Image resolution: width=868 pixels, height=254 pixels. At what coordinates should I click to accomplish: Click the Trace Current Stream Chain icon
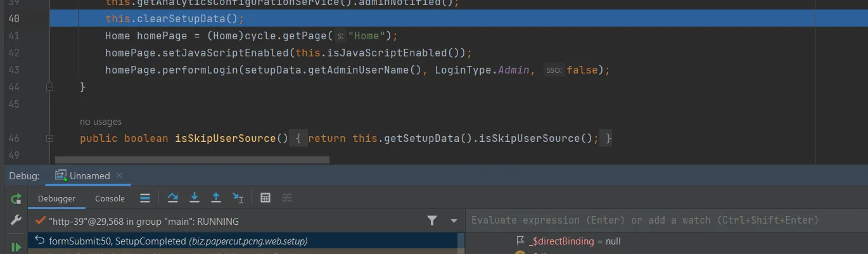[x=287, y=198]
